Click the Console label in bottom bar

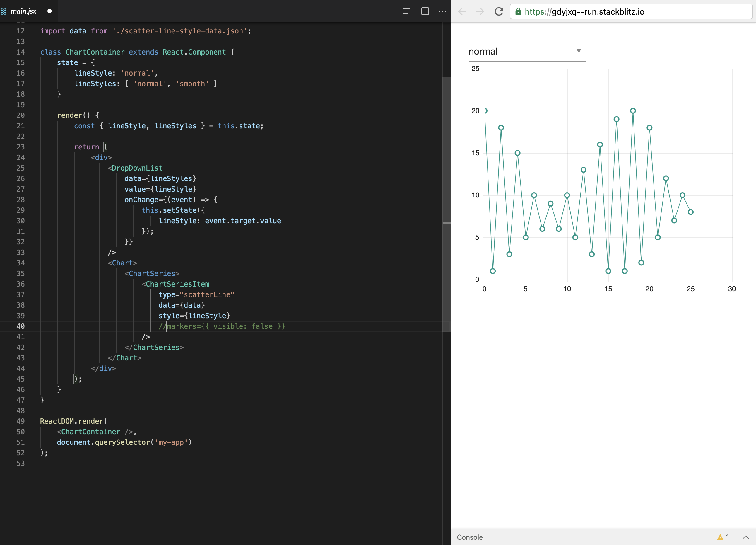point(470,537)
